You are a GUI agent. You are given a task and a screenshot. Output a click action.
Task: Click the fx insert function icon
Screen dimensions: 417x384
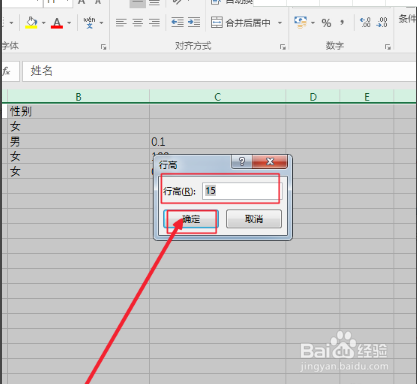(x=6, y=71)
